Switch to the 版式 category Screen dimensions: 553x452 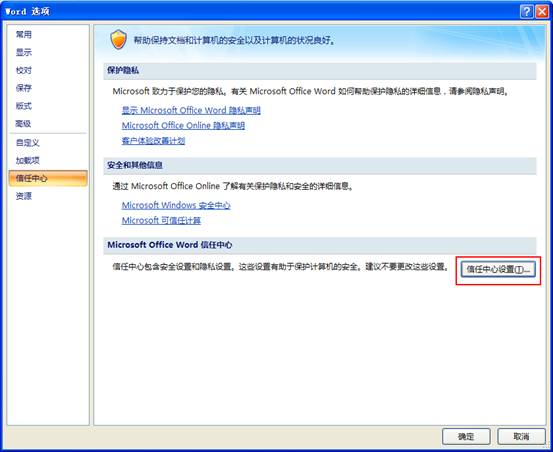pyautogui.click(x=24, y=105)
